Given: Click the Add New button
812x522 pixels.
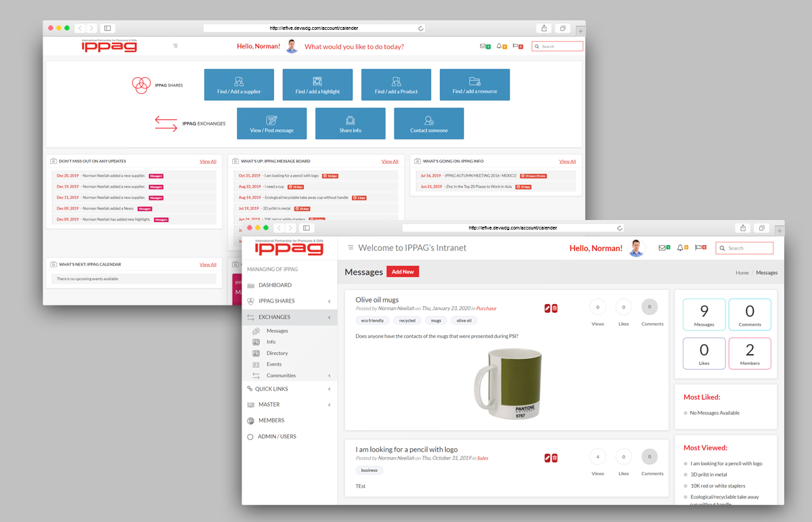Looking at the screenshot, I should [403, 271].
